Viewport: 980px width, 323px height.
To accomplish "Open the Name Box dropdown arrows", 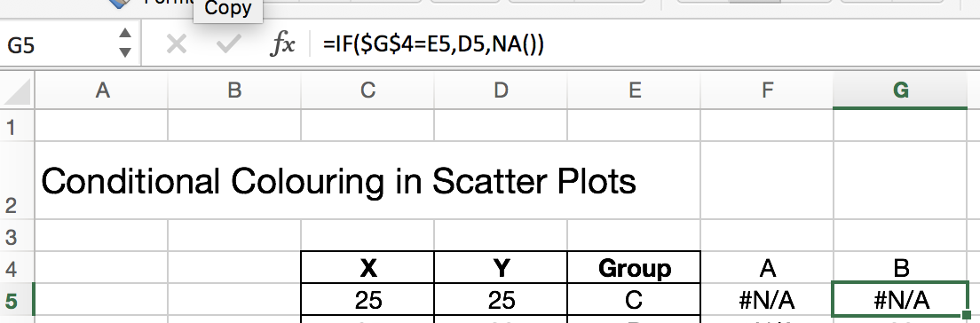I will [x=126, y=43].
